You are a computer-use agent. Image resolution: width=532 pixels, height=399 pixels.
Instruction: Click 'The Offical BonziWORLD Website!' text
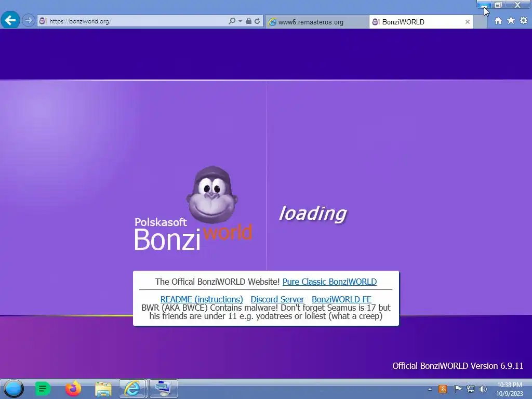pos(217,282)
